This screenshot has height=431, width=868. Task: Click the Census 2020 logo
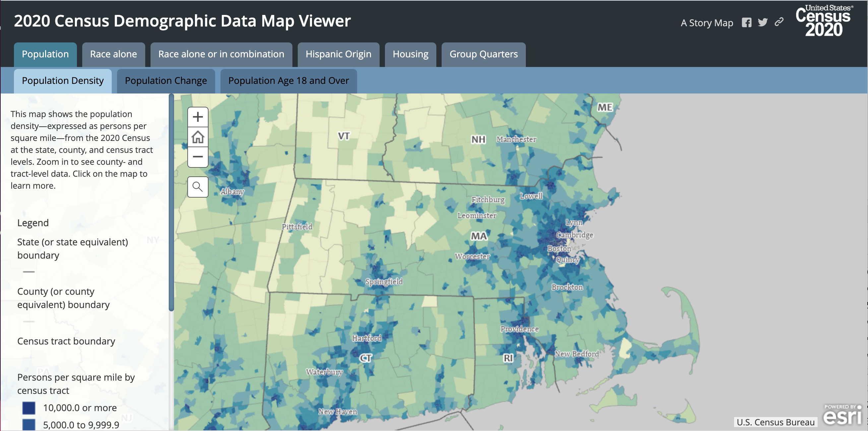[824, 21]
